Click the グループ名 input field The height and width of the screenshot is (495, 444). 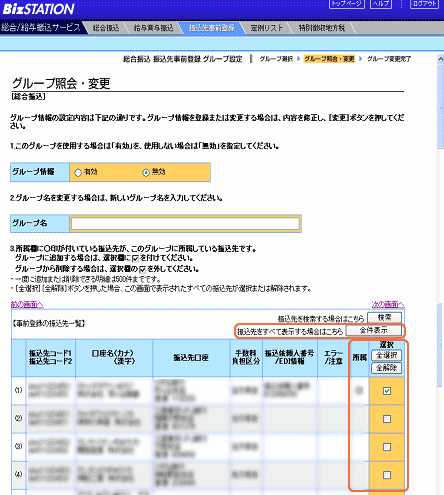185,223
